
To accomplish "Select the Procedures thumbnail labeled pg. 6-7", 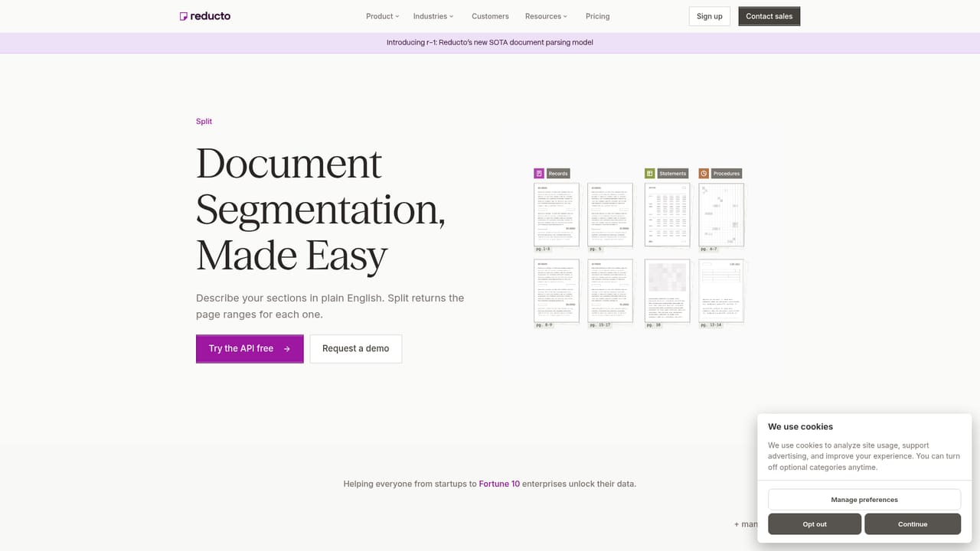I will pos(721,215).
